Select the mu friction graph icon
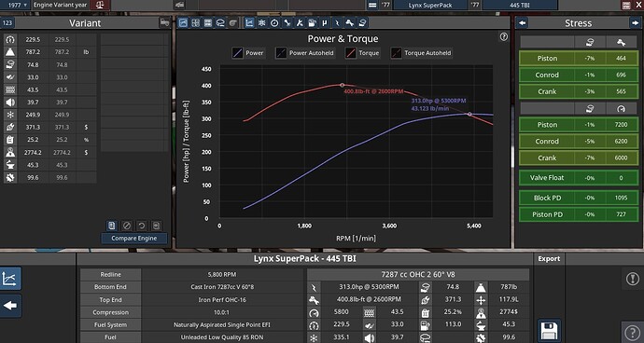 click(x=325, y=23)
